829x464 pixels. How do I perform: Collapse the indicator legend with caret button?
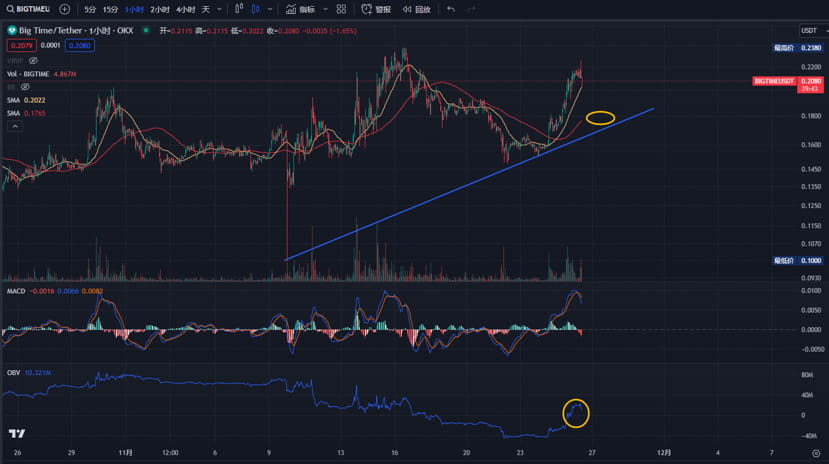pos(15,126)
